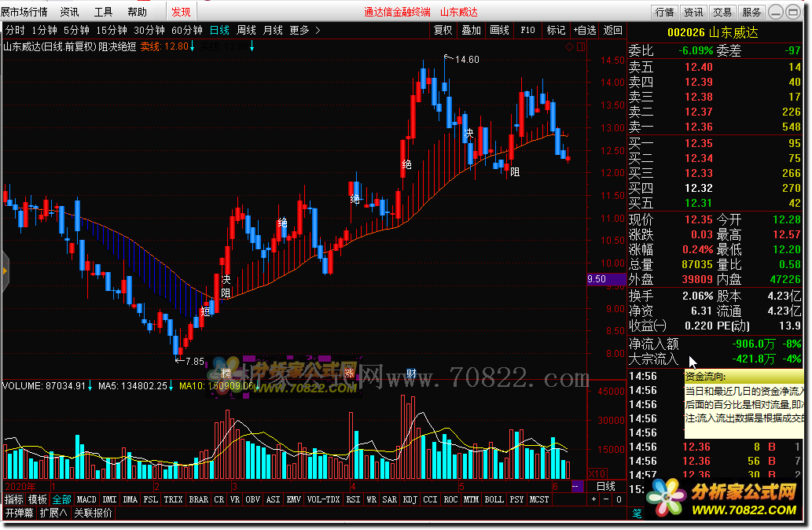This screenshot has height=530, width=812.
Task: Click the 买一 price 12.35 row
Action: [x=715, y=143]
